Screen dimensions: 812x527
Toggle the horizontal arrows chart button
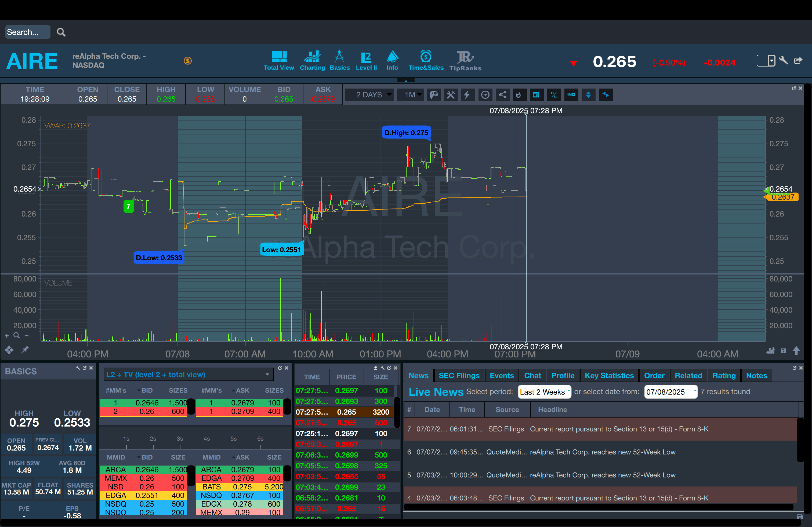(606, 95)
